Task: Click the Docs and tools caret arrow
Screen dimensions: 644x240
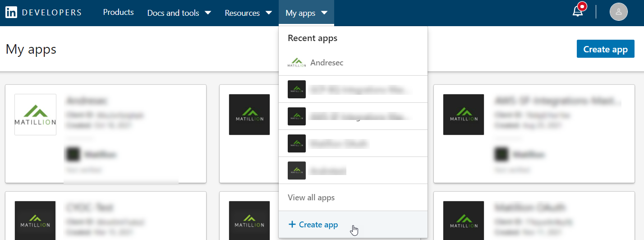Action: (208, 13)
